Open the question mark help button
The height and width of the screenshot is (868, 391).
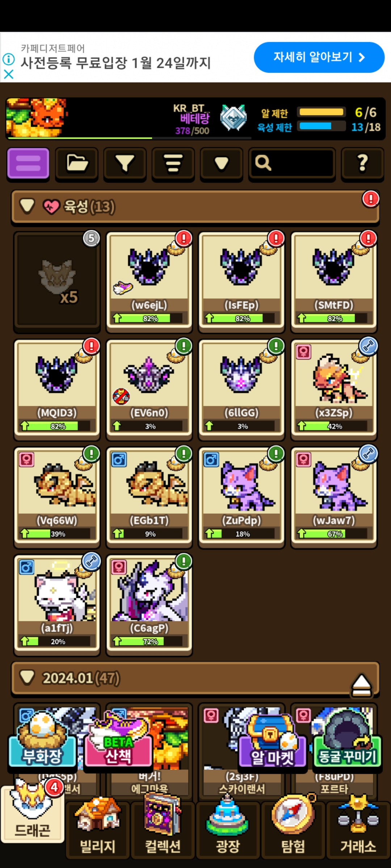pos(362,163)
